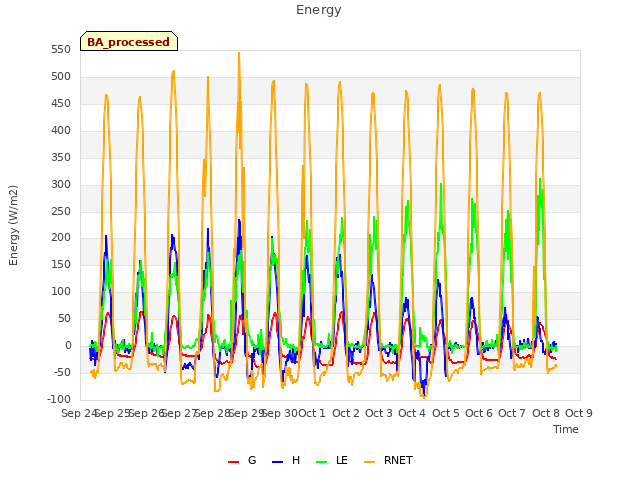Select the LE legend label

[342, 460]
